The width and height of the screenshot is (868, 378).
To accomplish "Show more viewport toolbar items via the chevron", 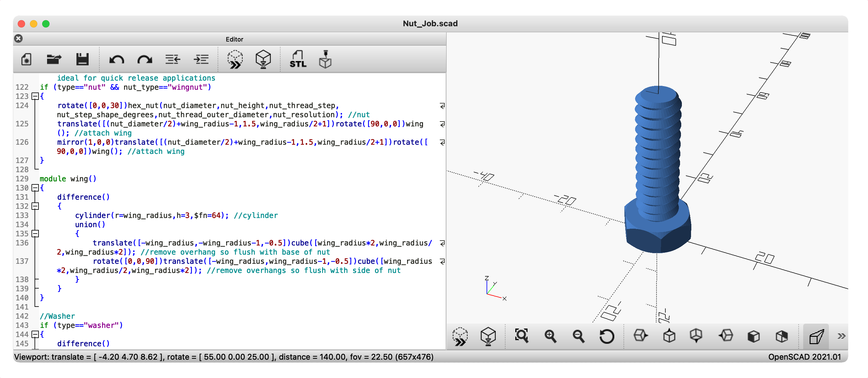I will pos(841,336).
